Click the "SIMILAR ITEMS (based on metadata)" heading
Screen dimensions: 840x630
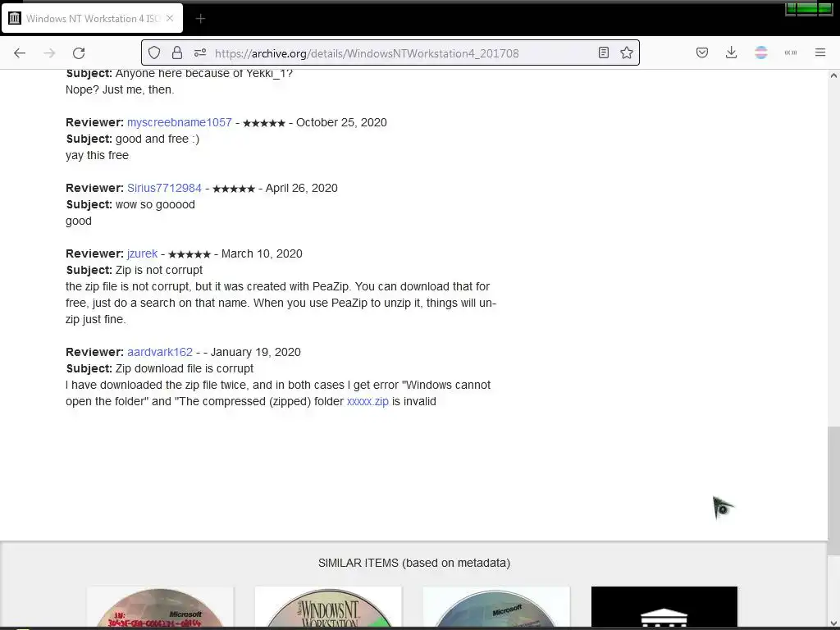point(414,563)
